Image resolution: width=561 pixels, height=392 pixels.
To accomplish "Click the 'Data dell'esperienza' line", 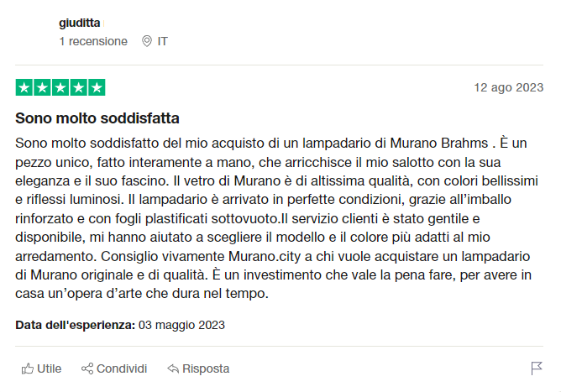I will click(120, 325).
